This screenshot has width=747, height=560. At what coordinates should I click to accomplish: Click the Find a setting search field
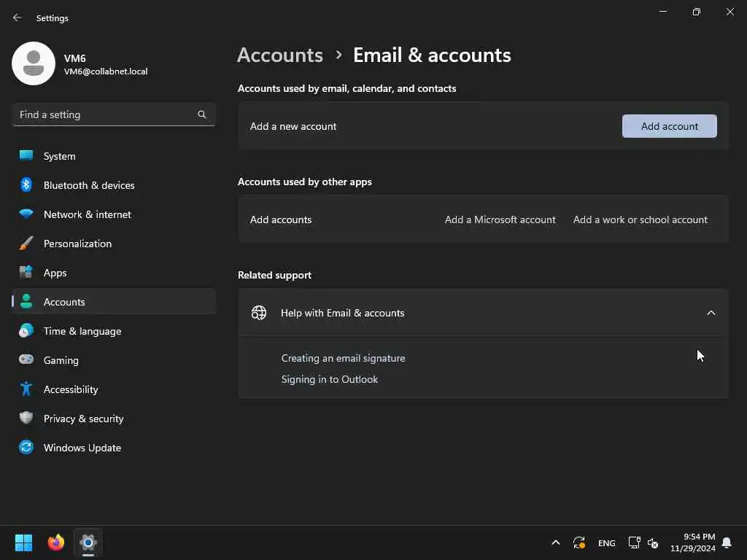pos(113,114)
